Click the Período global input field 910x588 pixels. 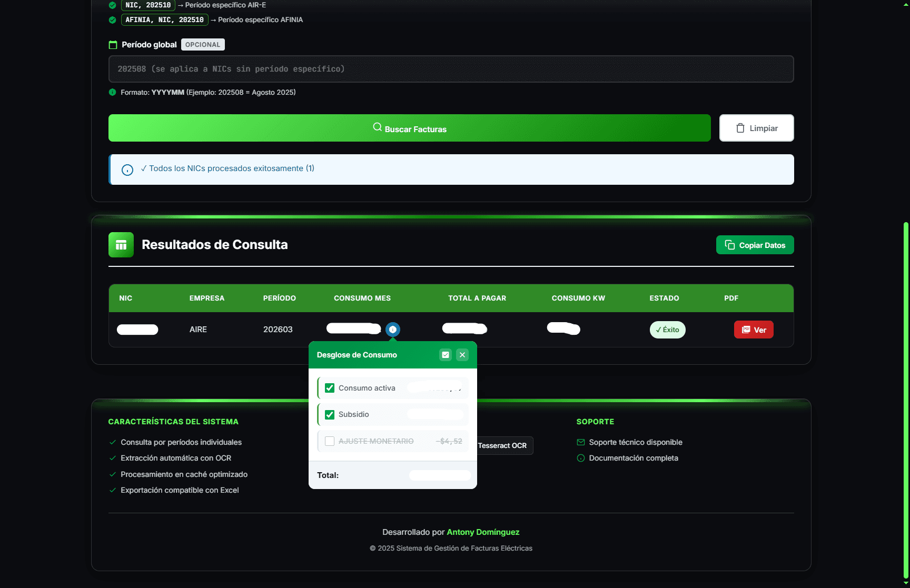451,69
